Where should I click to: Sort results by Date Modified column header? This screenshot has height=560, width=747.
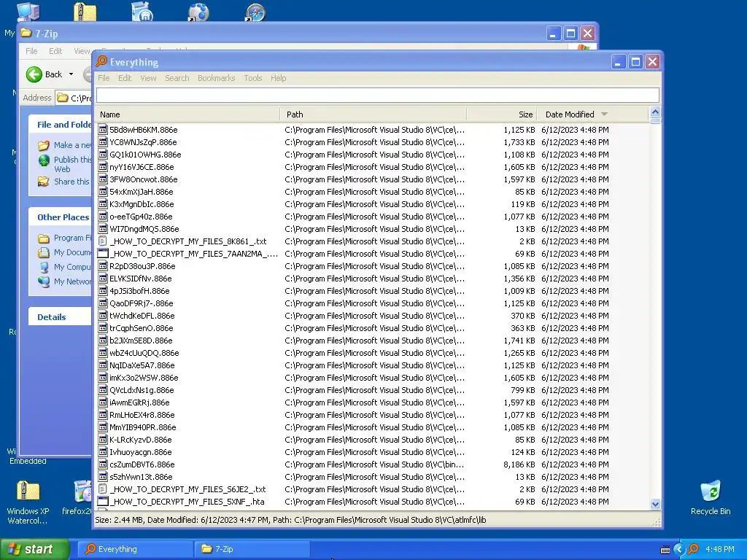point(593,114)
